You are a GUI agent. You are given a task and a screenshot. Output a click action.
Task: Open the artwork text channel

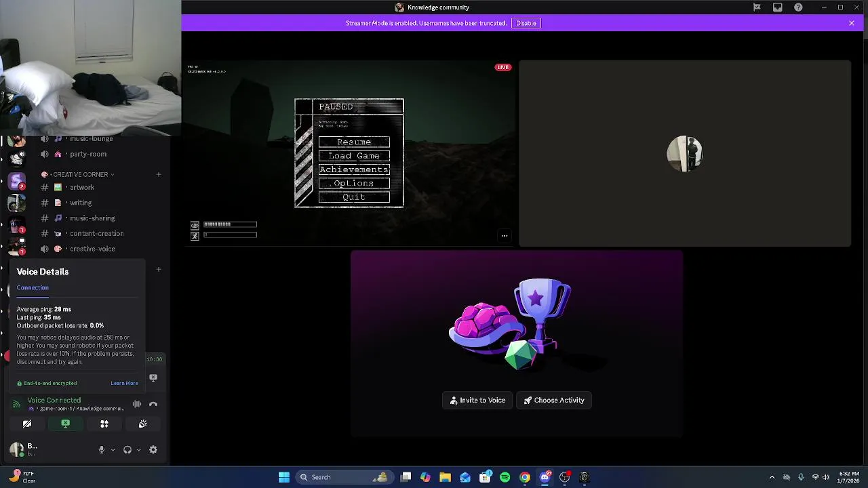pos(82,187)
